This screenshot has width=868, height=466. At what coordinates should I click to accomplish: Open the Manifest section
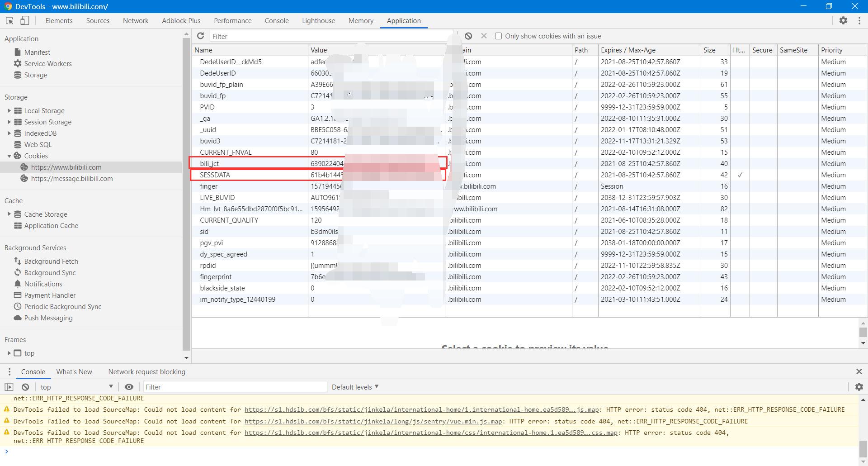click(x=37, y=52)
